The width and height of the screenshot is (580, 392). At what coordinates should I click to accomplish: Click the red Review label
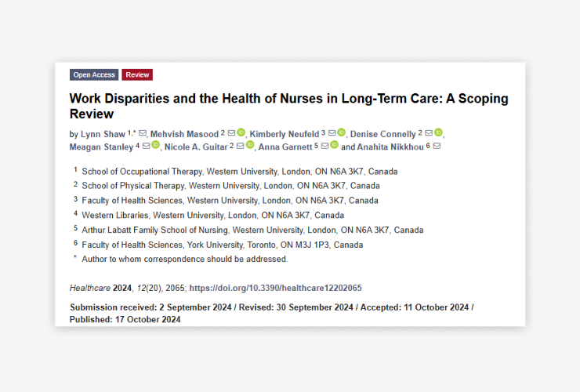[137, 75]
